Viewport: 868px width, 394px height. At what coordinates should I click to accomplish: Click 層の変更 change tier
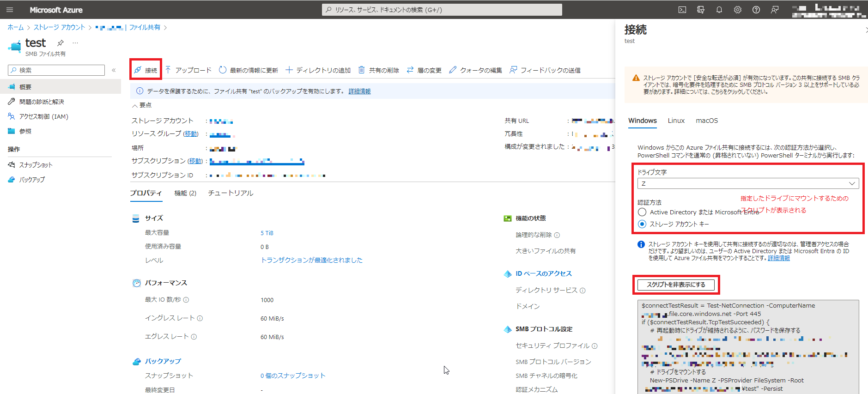pos(424,70)
